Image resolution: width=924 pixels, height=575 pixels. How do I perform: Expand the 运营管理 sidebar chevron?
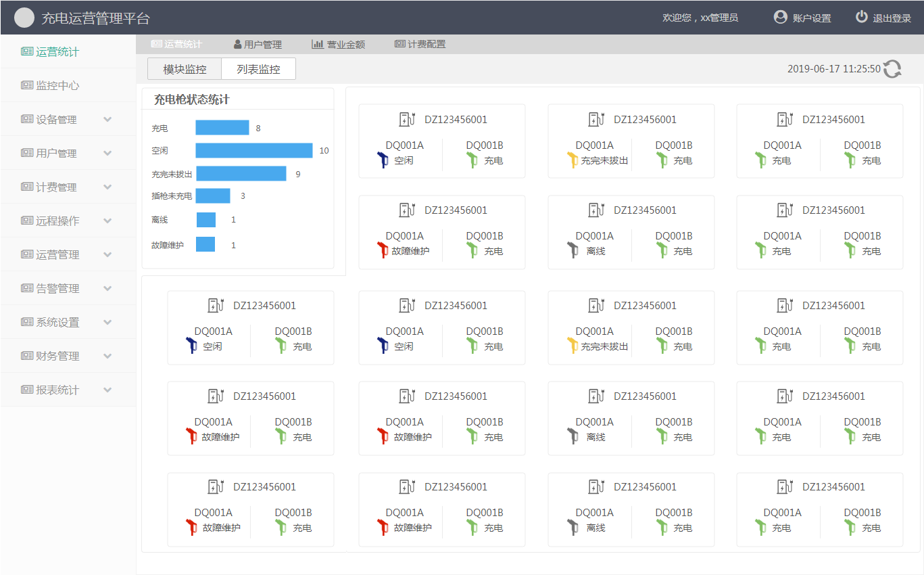point(107,254)
